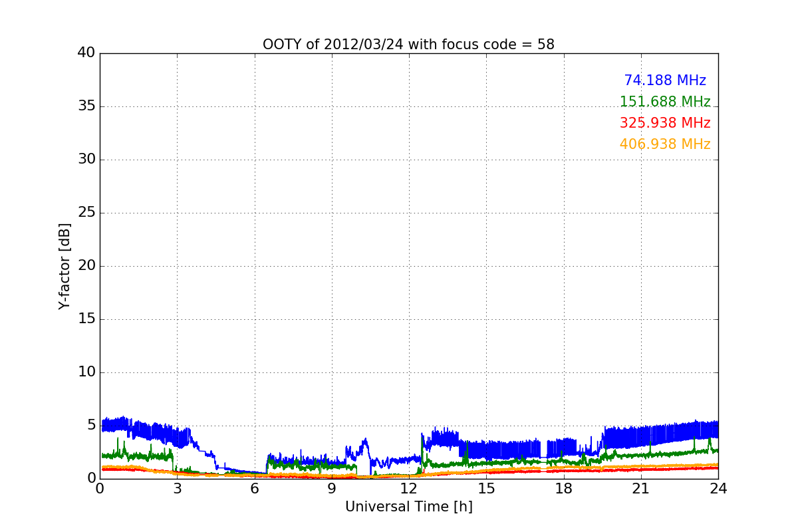Click the y-axis tick label 20
The width and height of the screenshot is (798, 532).
(86, 266)
